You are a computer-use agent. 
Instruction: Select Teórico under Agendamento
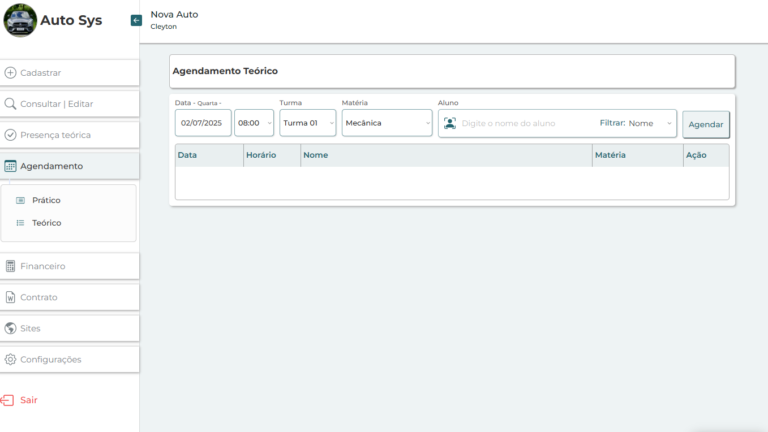(x=46, y=223)
